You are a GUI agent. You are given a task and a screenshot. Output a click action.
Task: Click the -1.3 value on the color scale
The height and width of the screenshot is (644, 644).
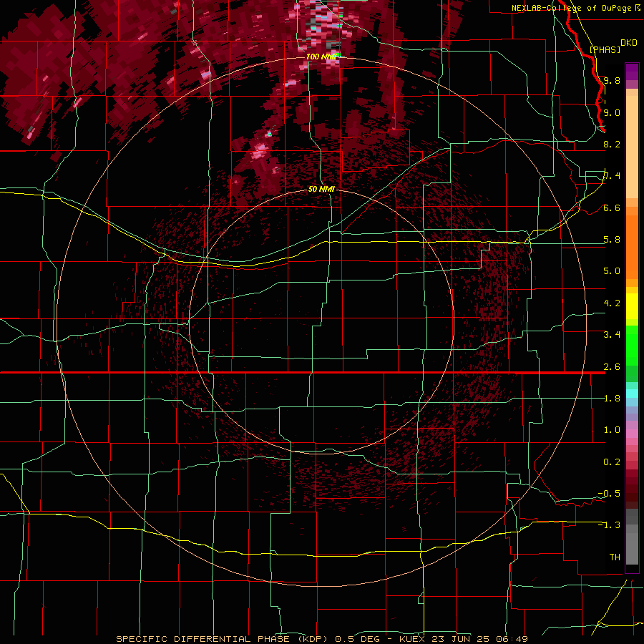pyautogui.click(x=609, y=525)
